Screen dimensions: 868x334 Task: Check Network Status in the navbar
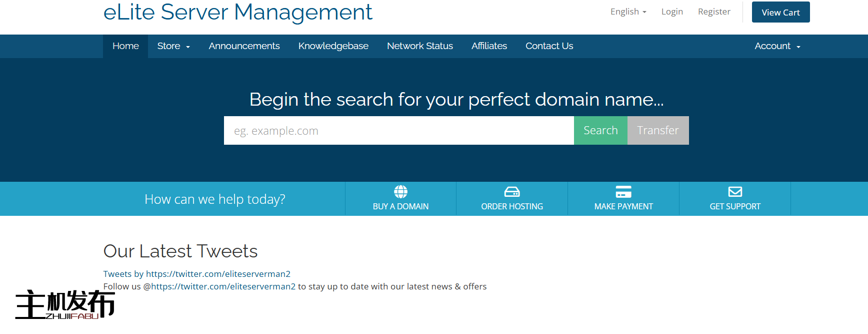click(x=419, y=46)
